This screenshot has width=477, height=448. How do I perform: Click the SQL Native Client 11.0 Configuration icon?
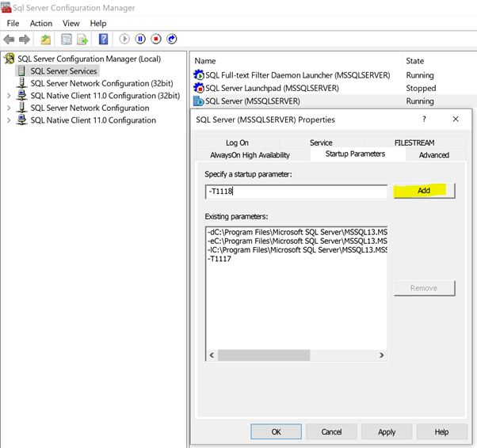click(21, 120)
